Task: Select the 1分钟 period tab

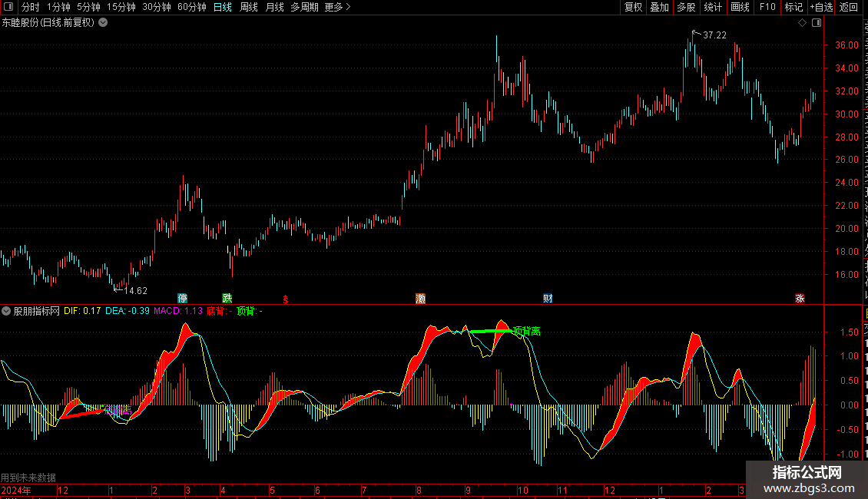Action: click(58, 7)
